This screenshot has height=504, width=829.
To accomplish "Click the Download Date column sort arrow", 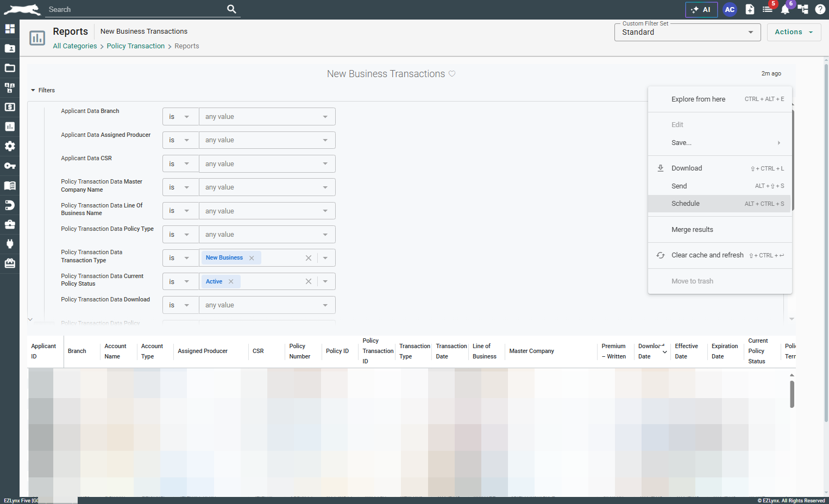I will tap(665, 352).
